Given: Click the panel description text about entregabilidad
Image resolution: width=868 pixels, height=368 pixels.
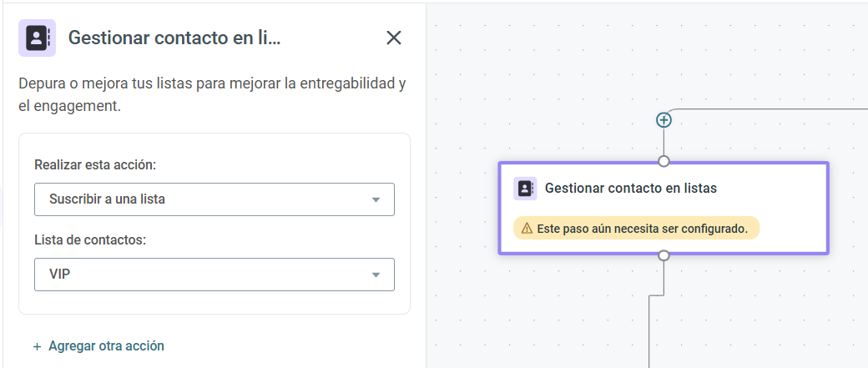Looking at the screenshot, I should click(213, 95).
